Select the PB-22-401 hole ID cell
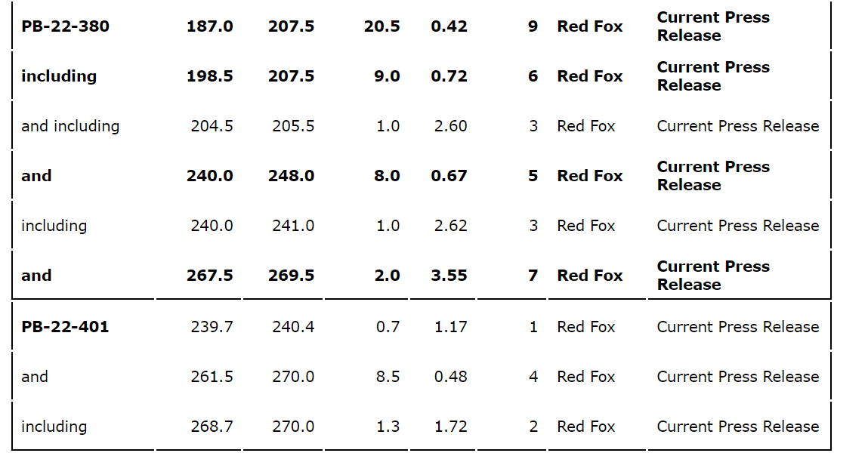Image resolution: width=868 pixels, height=453 pixels. click(65, 327)
